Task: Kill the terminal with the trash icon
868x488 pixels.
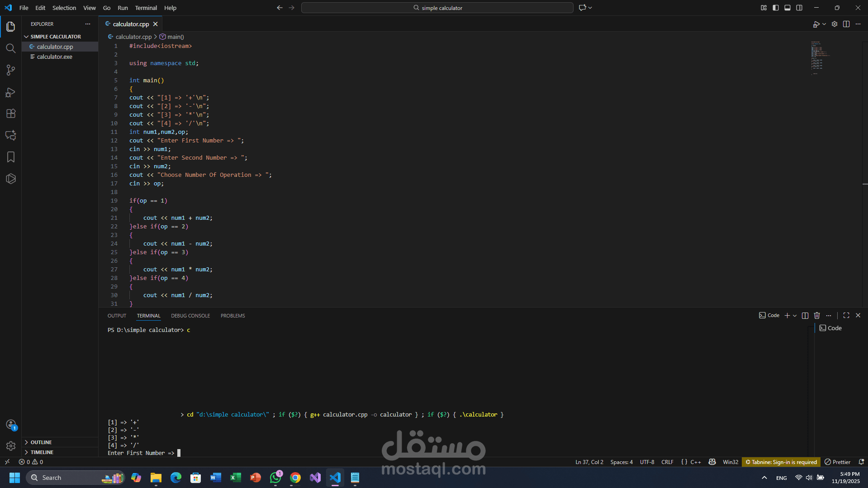Action: (x=816, y=315)
